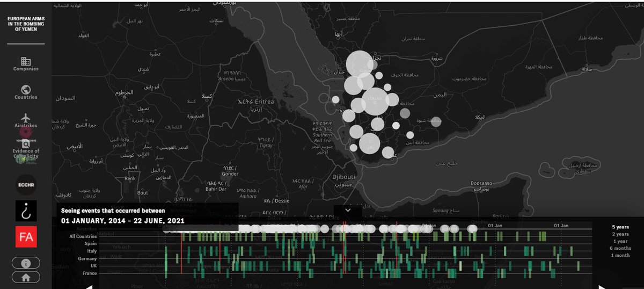Click the site title European Arms in the Bombing of Yemen
644x289 pixels.
[26, 24]
